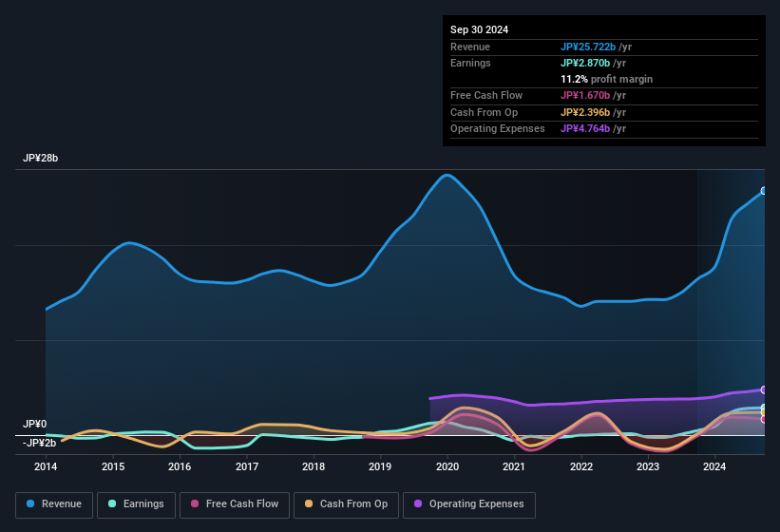Toggle the Cash From Op legend series
780x532 pixels.
point(346,504)
